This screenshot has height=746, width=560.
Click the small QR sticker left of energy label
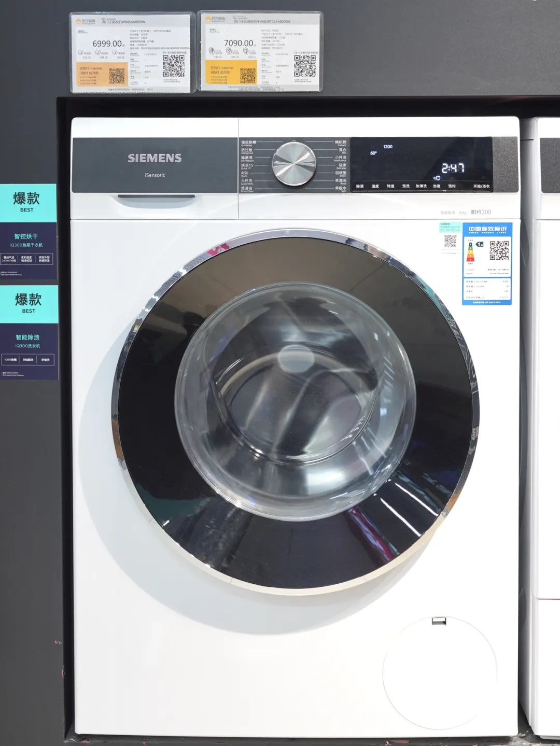click(450, 241)
